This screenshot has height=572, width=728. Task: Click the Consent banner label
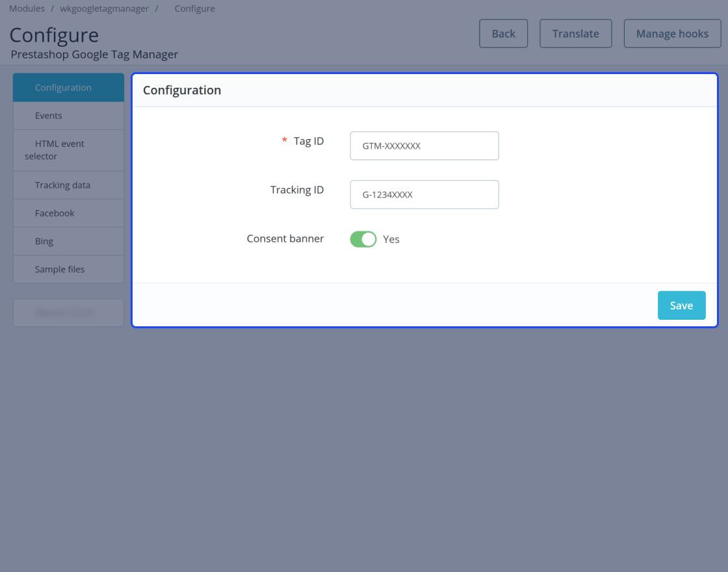[285, 239]
